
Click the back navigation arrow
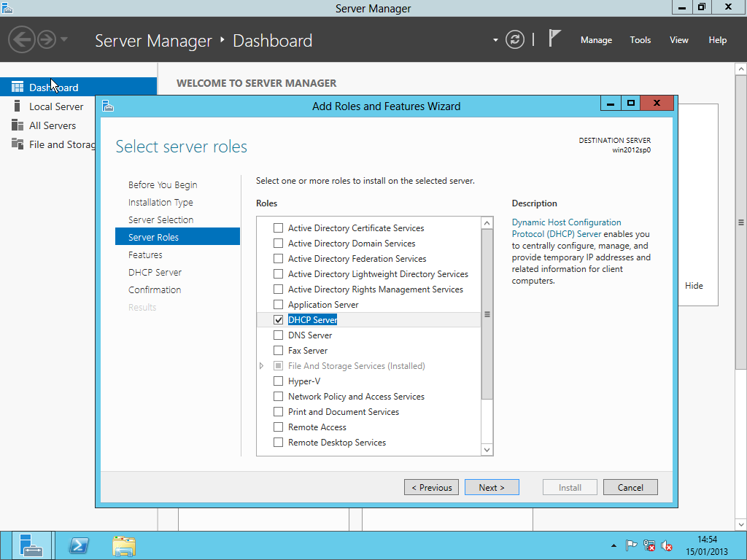coord(22,39)
